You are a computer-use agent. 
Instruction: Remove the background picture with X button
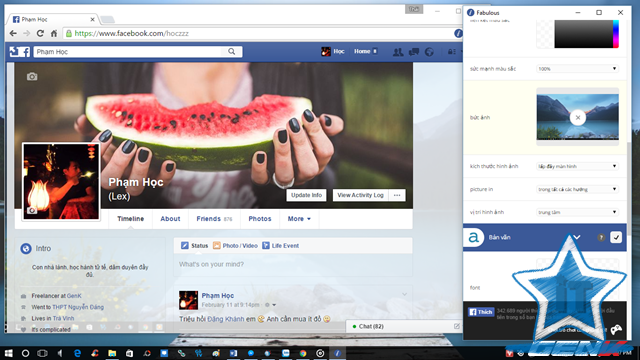point(578,118)
